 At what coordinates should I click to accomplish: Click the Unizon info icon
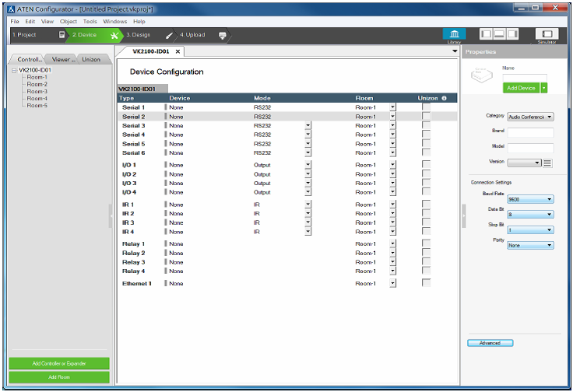(x=444, y=98)
